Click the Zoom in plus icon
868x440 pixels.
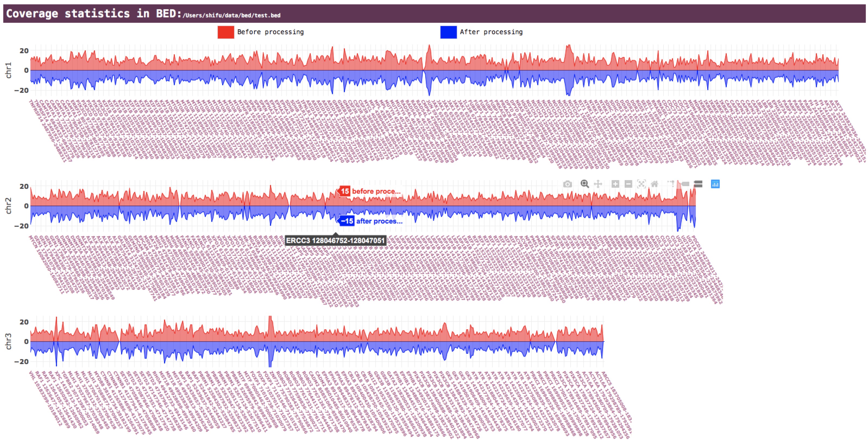[x=615, y=184]
